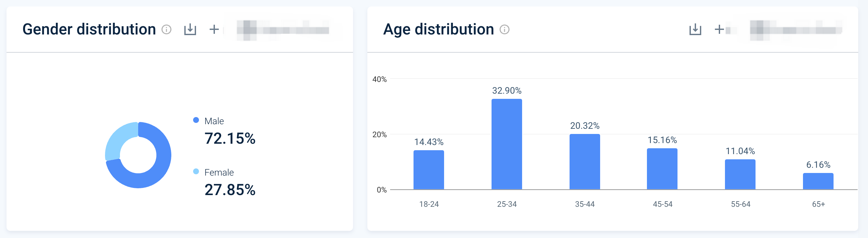Click the tallest bar for ages 25-34
868x238 pixels.
pyautogui.click(x=506, y=144)
